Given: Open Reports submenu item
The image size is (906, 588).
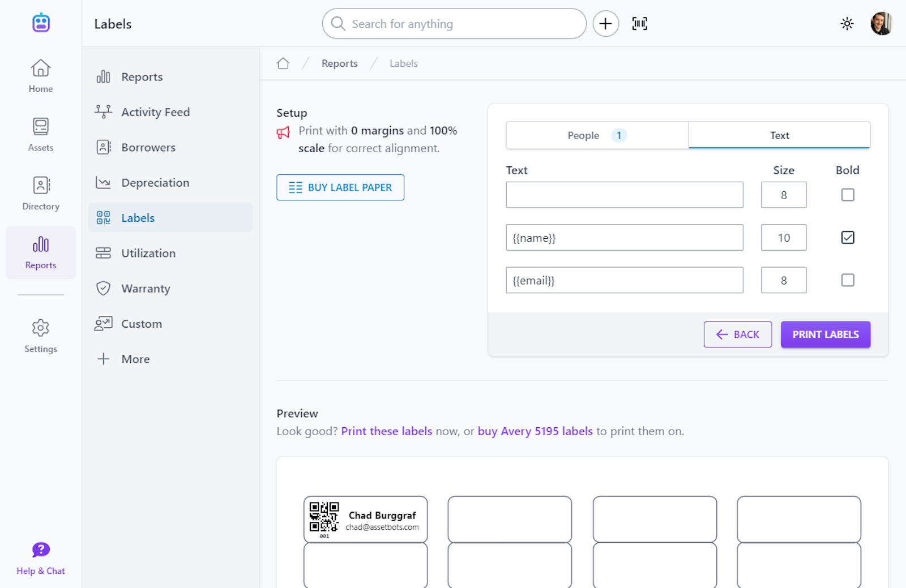Looking at the screenshot, I should [x=170, y=77].
